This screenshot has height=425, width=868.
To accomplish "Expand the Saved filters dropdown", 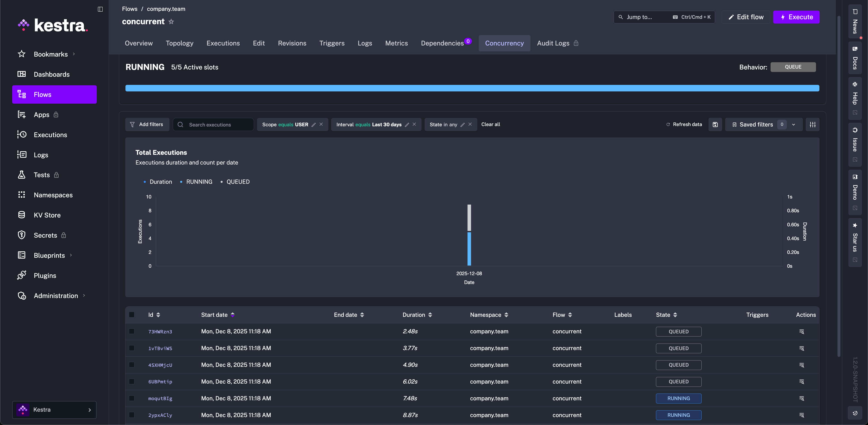I will click(x=794, y=124).
